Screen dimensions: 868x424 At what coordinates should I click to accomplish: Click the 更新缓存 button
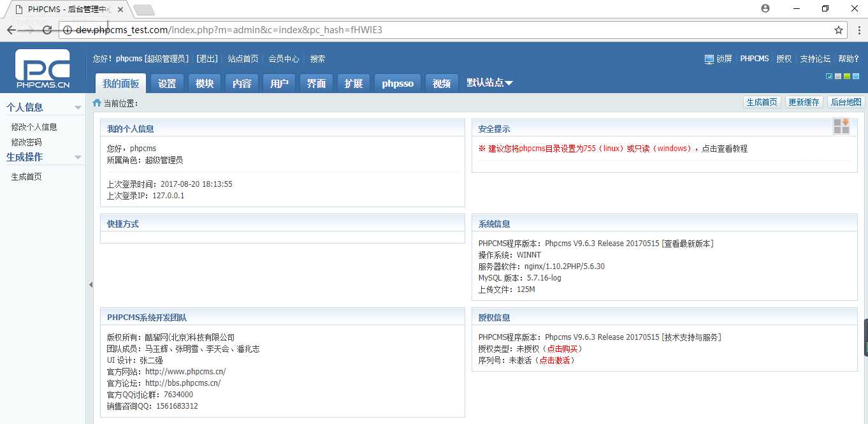click(804, 102)
